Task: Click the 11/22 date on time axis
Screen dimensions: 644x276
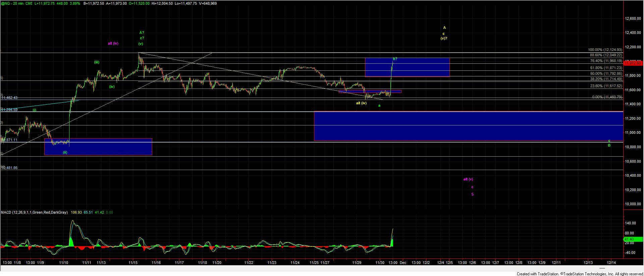Action: [x=249, y=263]
